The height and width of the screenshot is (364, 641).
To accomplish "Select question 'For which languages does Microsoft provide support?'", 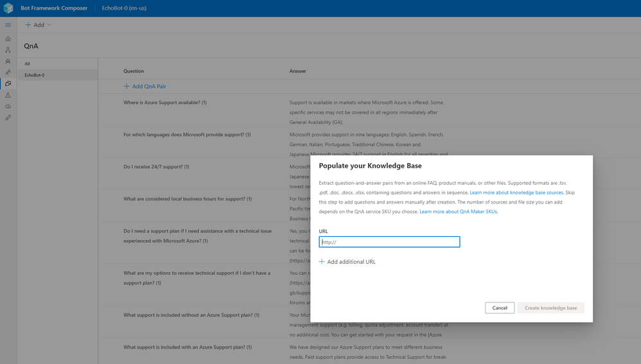I will coord(188,135).
